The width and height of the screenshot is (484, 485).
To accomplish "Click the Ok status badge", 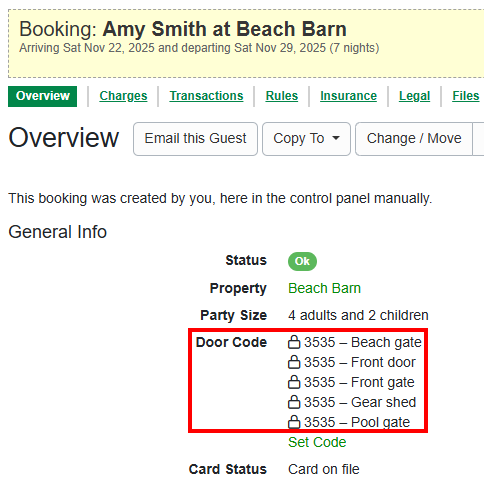I will (x=302, y=261).
